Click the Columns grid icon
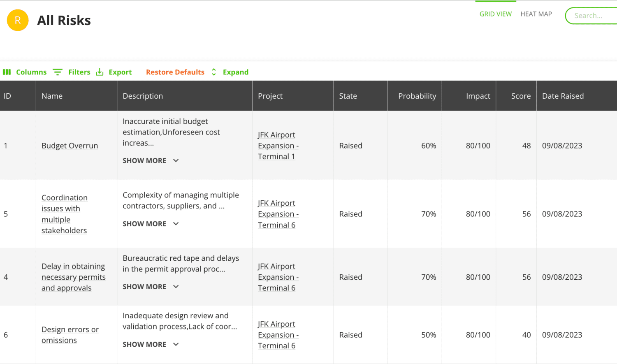 (x=7, y=72)
